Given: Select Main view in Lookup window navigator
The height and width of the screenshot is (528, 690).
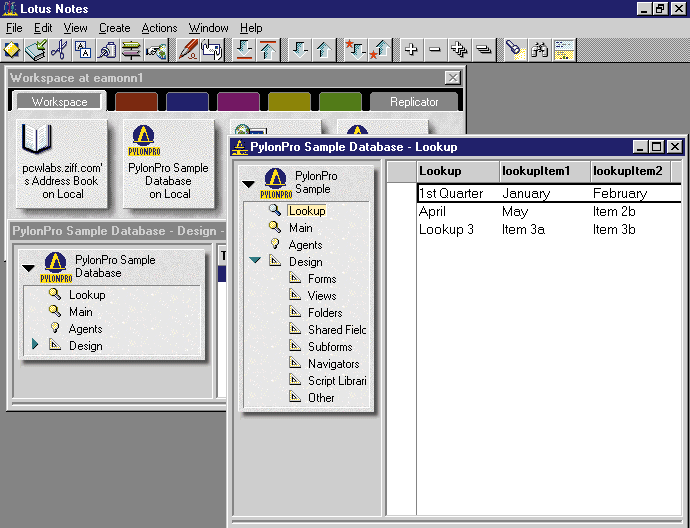Looking at the screenshot, I should [301, 228].
